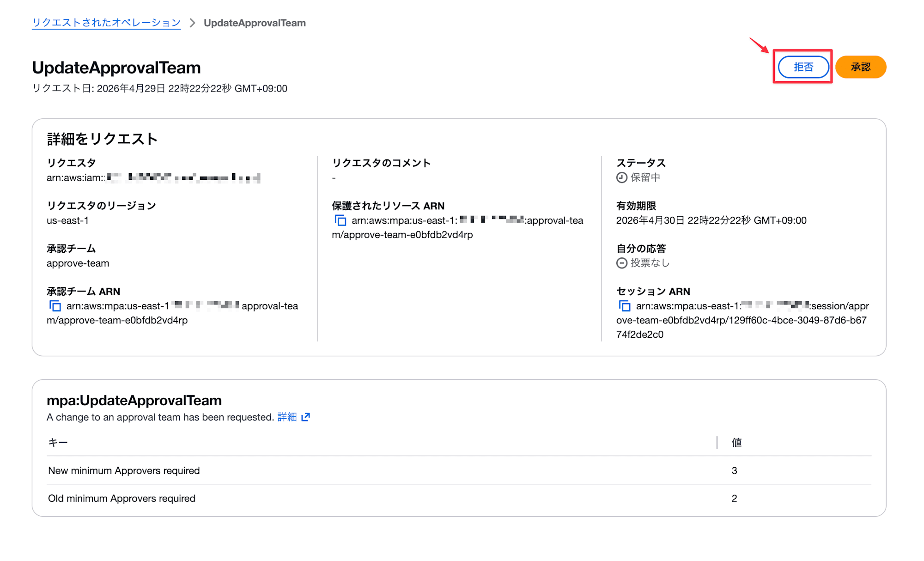Click the value 3 in the table
Image resolution: width=924 pixels, height=561 pixels.
734,470
